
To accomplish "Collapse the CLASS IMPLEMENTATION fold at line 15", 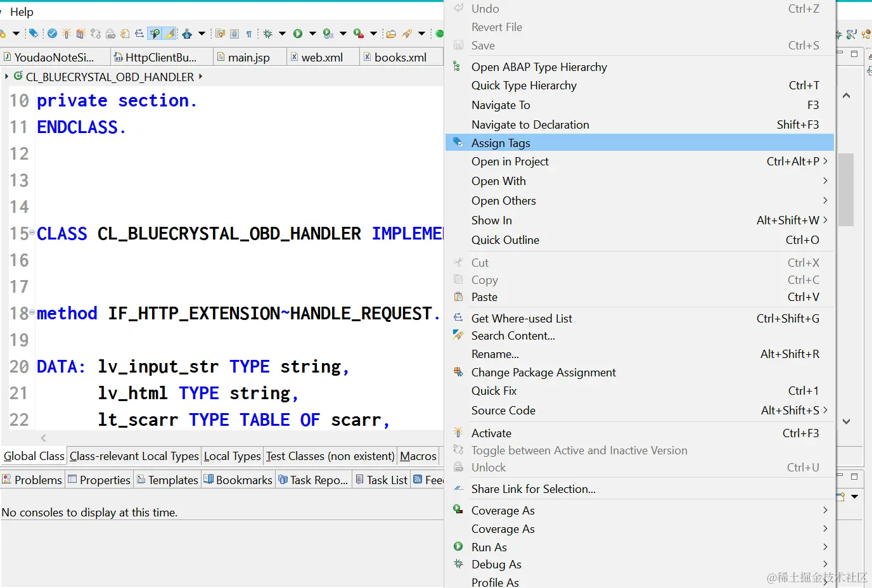I will pyautogui.click(x=32, y=233).
